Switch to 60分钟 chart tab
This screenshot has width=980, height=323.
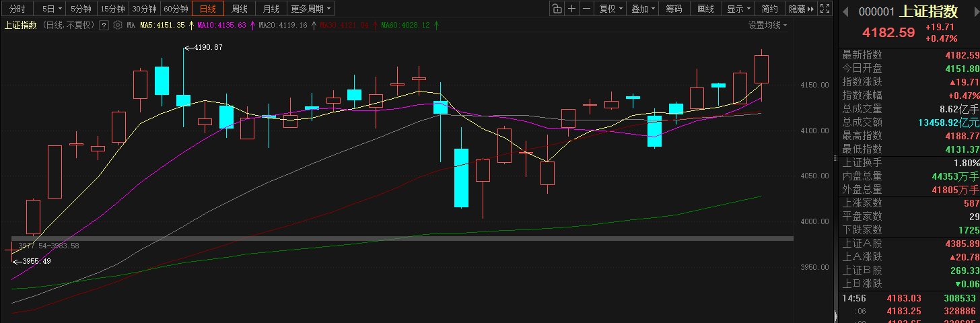tap(176, 9)
